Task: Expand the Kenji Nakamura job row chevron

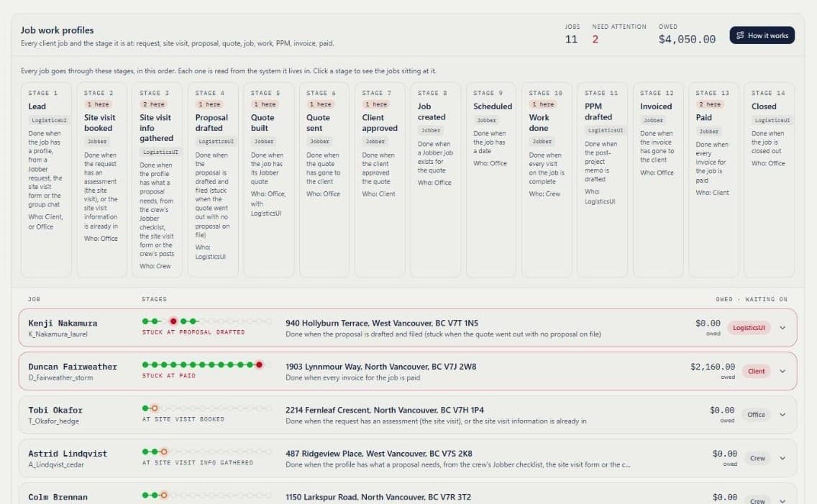Action: 782,328
